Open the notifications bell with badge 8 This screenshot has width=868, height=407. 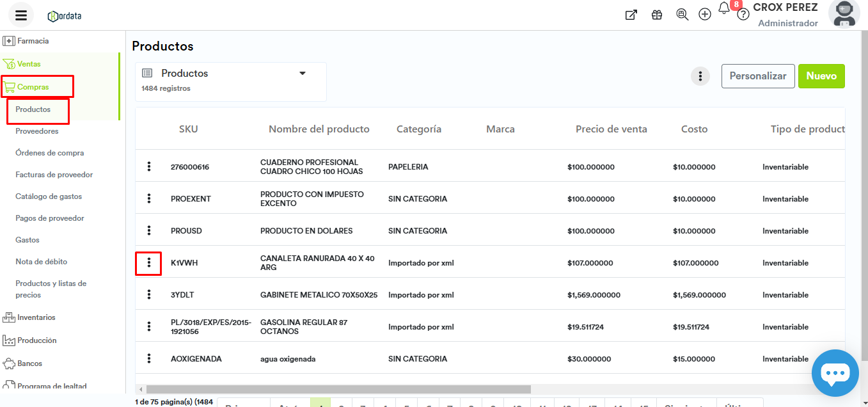point(724,8)
